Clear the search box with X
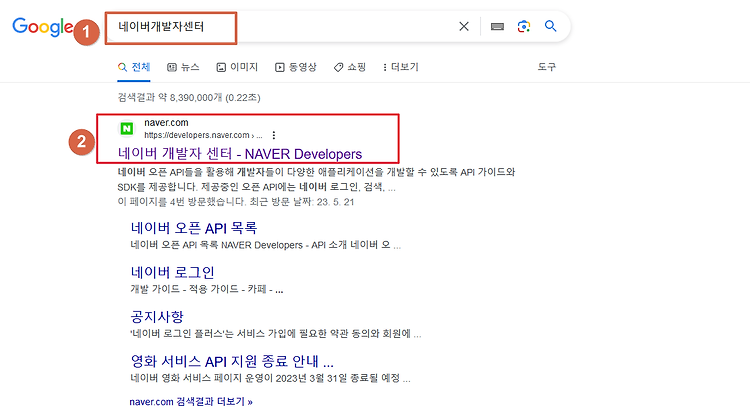The width and height of the screenshot is (750, 418). click(x=463, y=26)
